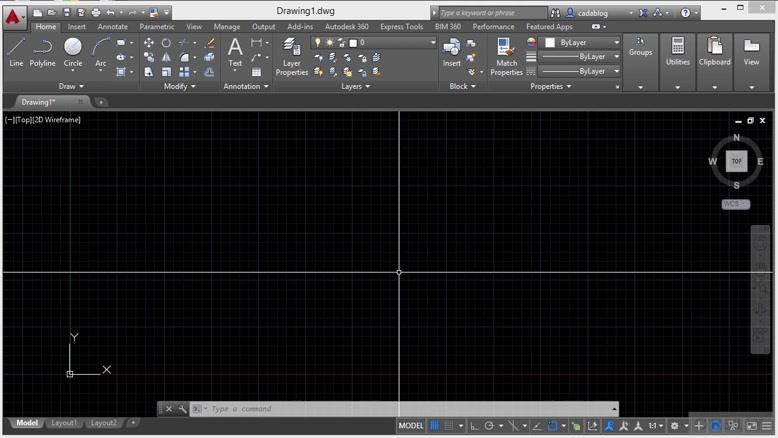Switch to the Layout1 tab
This screenshot has height=438, width=778.
(x=64, y=423)
